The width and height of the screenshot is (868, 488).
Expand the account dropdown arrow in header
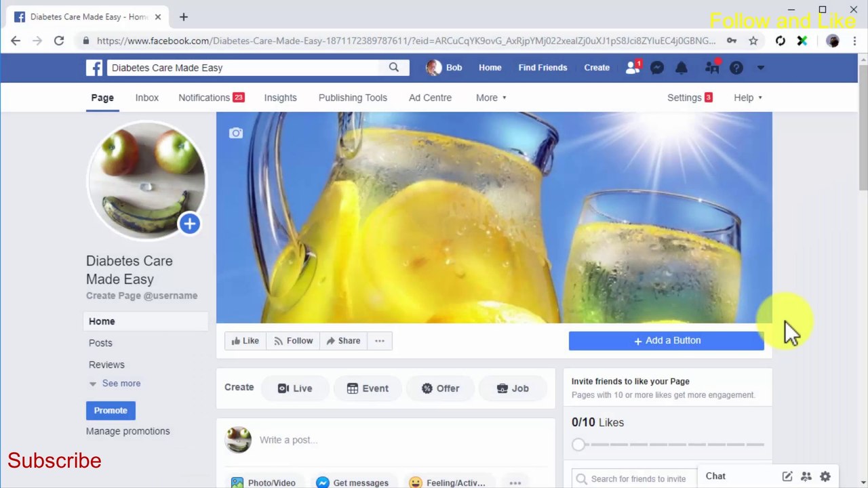pos(761,68)
